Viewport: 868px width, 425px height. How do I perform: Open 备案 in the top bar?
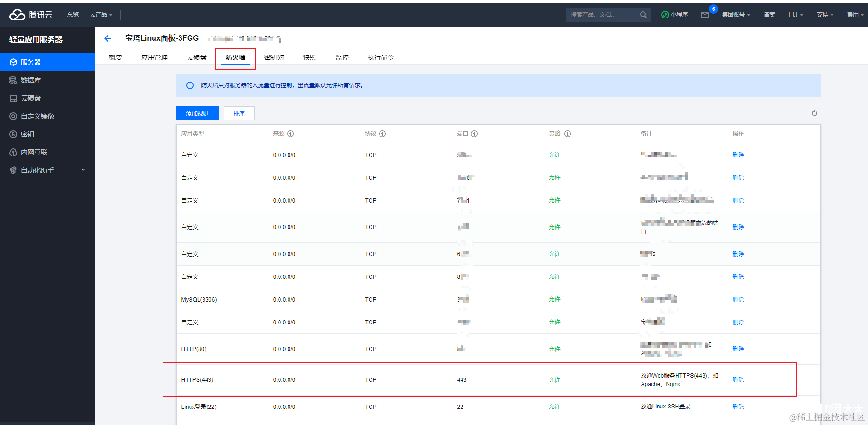tap(769, 15)
